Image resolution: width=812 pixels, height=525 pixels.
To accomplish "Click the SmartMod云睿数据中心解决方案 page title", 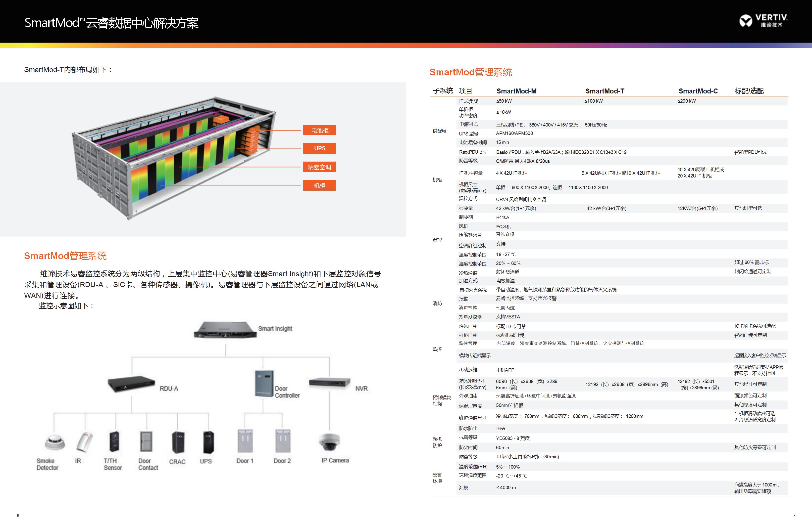I will point(111,23).
